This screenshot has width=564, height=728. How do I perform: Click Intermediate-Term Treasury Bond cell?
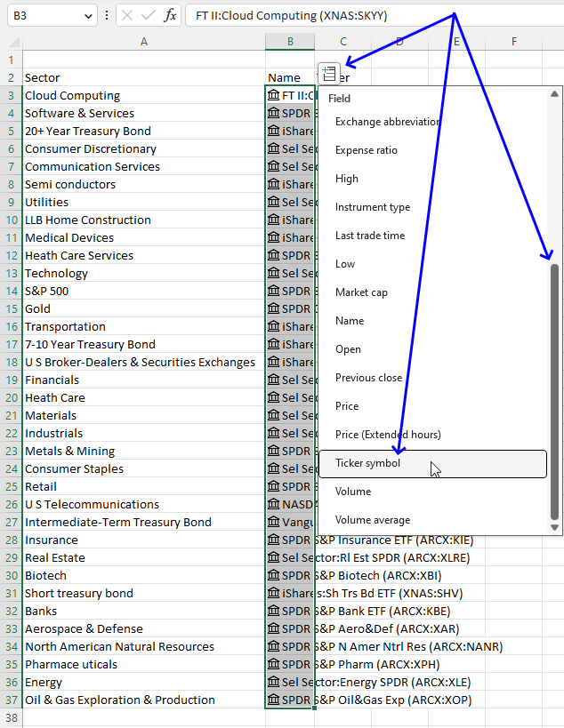(143, 523)
